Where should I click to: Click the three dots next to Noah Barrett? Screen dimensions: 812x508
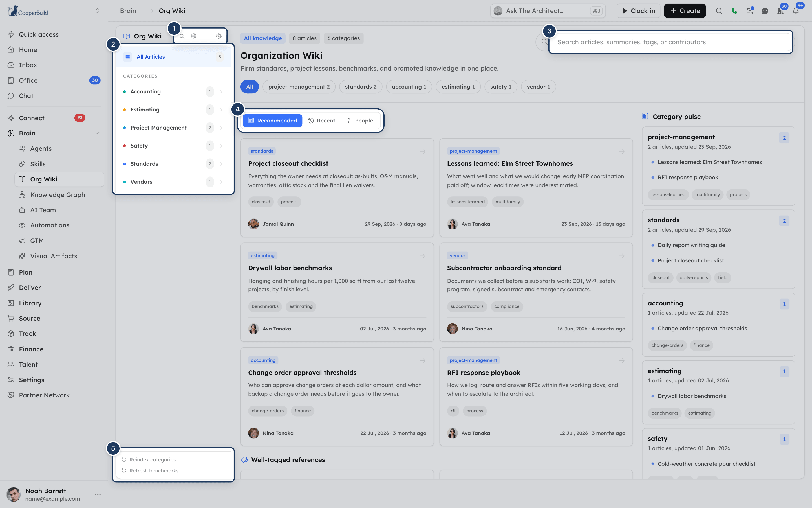[98, 494]
